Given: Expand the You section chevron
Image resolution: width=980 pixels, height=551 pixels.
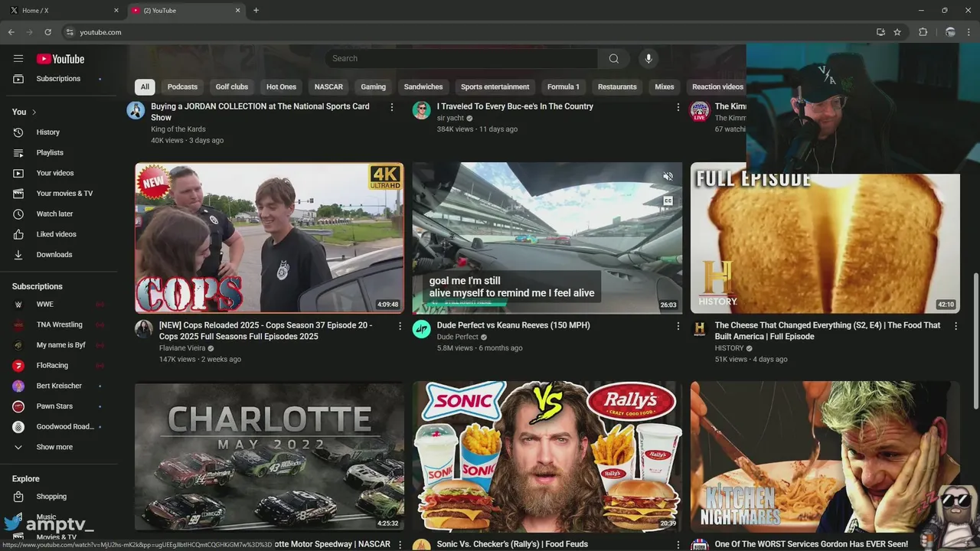Looking at the screenshot, I should click(x=34, y=112).
